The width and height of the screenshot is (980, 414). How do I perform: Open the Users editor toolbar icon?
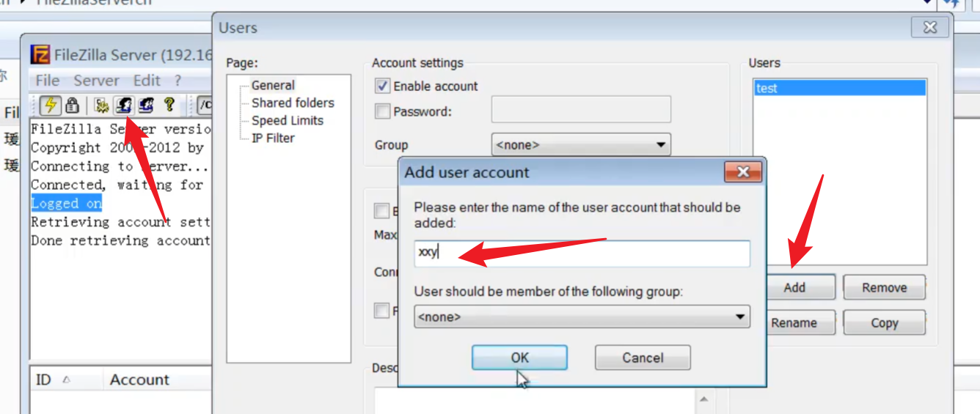coord(124,106)
